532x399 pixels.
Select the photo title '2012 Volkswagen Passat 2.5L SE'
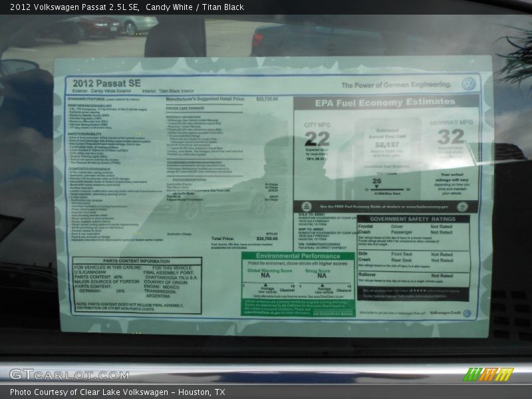click(x=72, y=7)
